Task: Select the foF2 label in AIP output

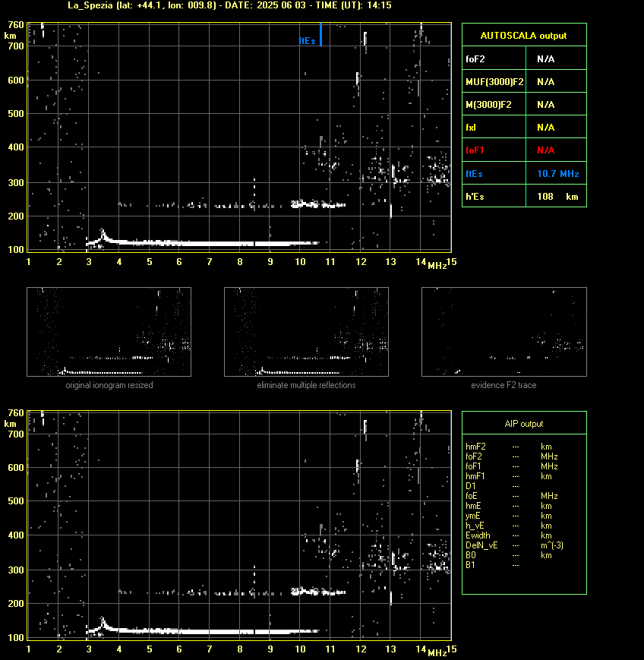Action: [x=474, y=456]
